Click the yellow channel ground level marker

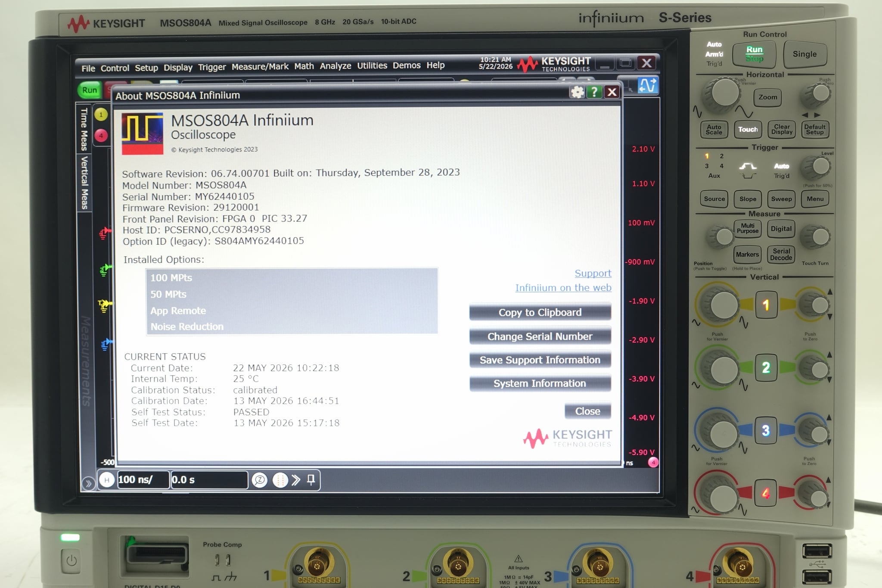click(104, 305)
